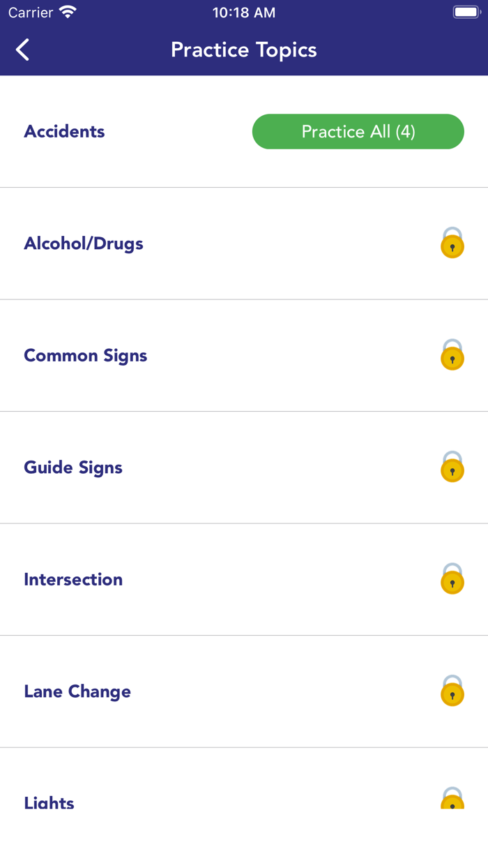Open the Lights practice topic
The height and width of the screenshot is (868, 488).
click(49, 802)
